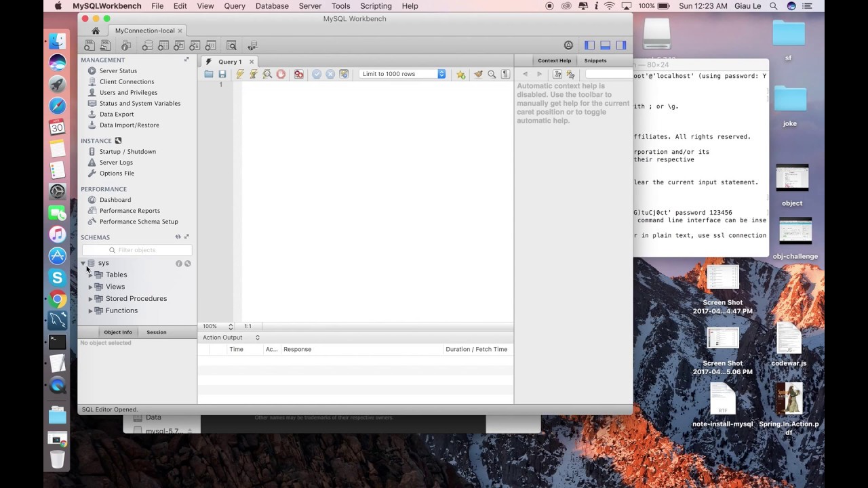Viewport: 868px width, 488px height.
Task: Toggle bottom output panel visibility
Action: [x=605, y=45]
